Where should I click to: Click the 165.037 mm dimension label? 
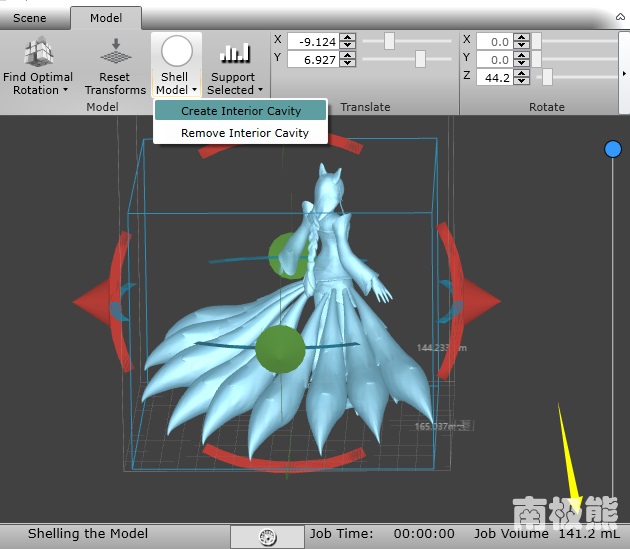442,426
